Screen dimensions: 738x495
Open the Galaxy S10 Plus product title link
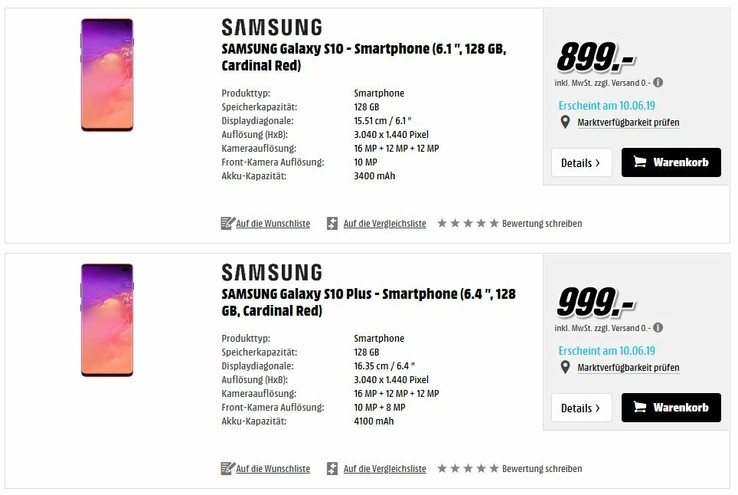pyautogui.click(x=368, y=302)
